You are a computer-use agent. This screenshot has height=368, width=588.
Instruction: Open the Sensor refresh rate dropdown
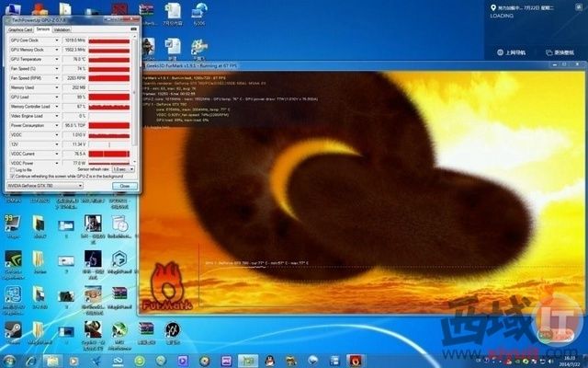pyautogui.click(x=123, y=169)
